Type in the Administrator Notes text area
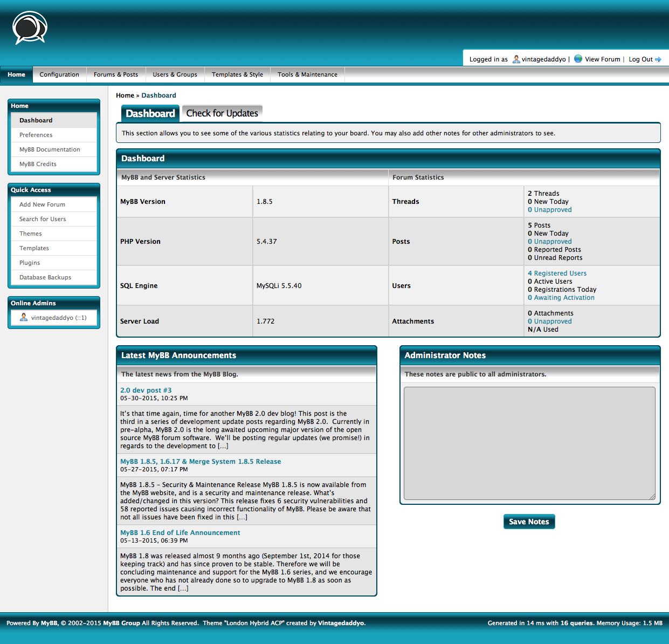669x644 pixels. (x=529, y=443)
